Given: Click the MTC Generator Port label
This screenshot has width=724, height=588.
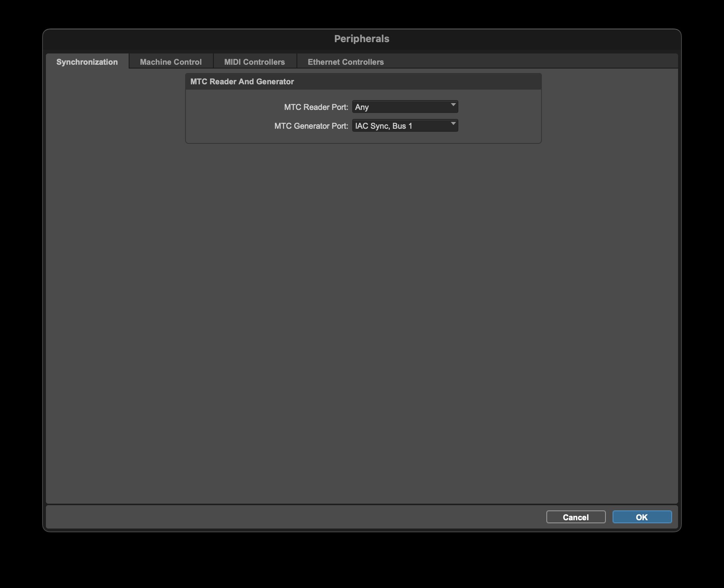Looking at the screenshot, I should 310,126.
